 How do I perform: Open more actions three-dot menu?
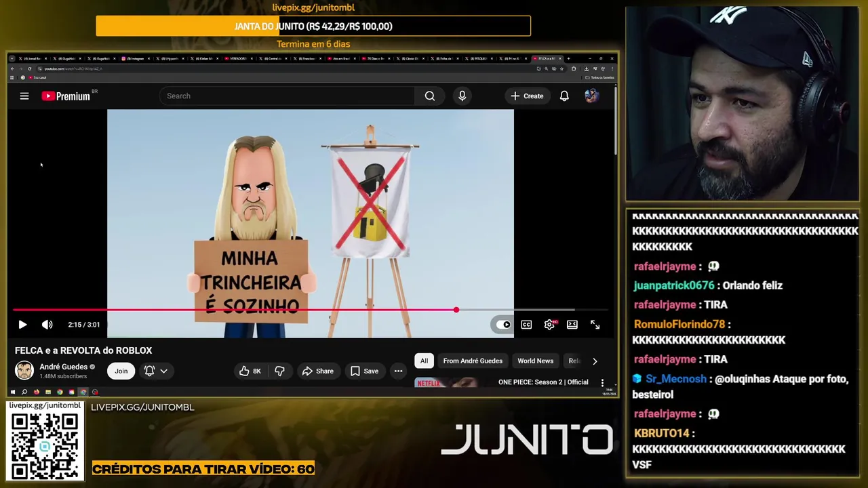tap(399, 371)
